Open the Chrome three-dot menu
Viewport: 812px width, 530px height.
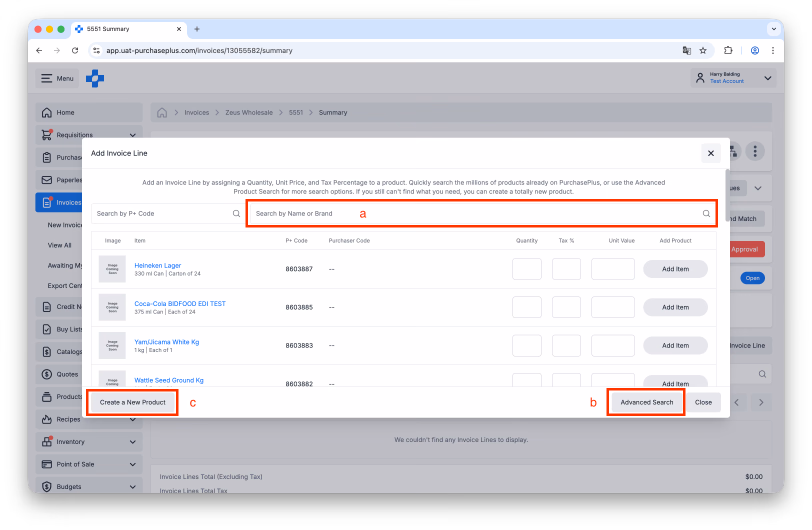(773, 50)
